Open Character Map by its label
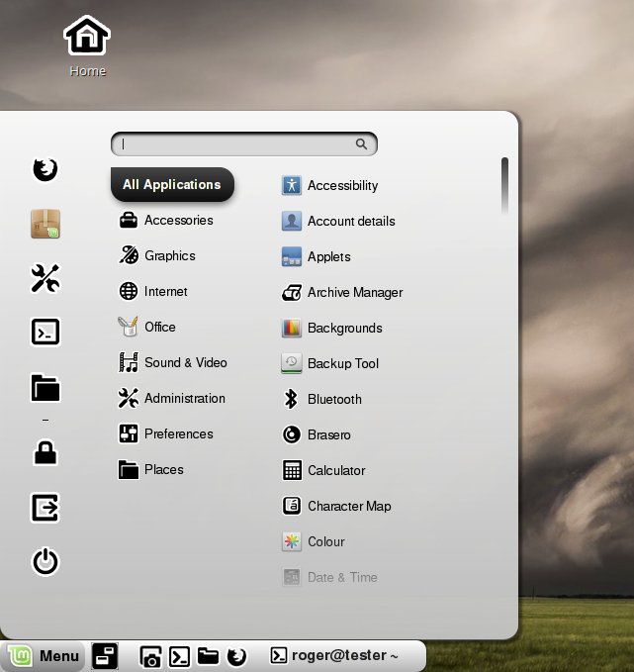The image size is (634, 672). [349, 506]
